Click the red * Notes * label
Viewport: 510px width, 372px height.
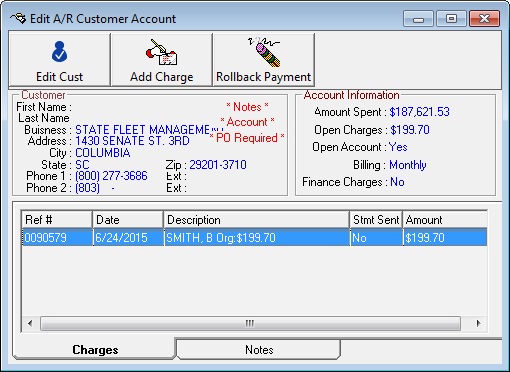click(247, 107)
